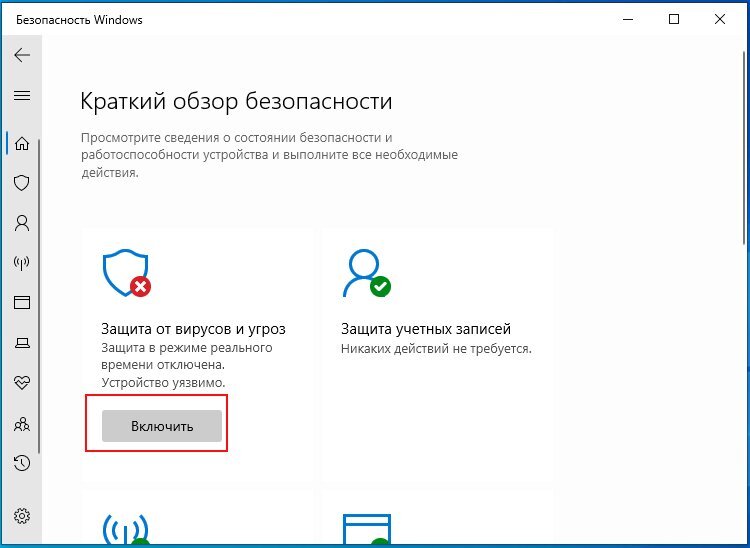750x548 pixels.
Task: Open the hamburger navigation menu
Action: [x=22, y=96]
